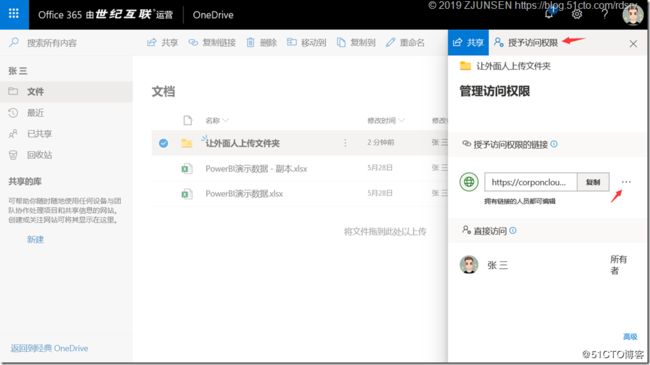Screen dimensions: 650x365
Task: Select the 共享 button in the permissions panel
Action: [x=468, y=42]
